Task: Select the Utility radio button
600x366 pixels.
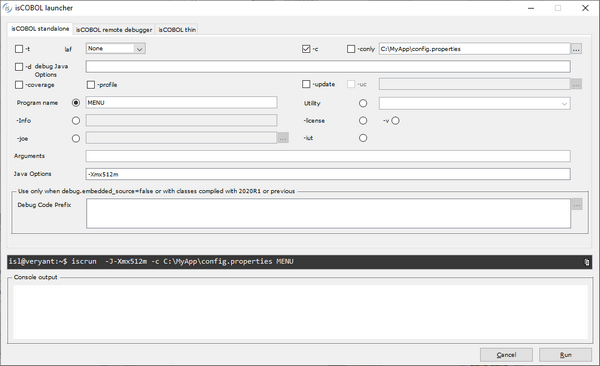Action: [x=363, y=103]
